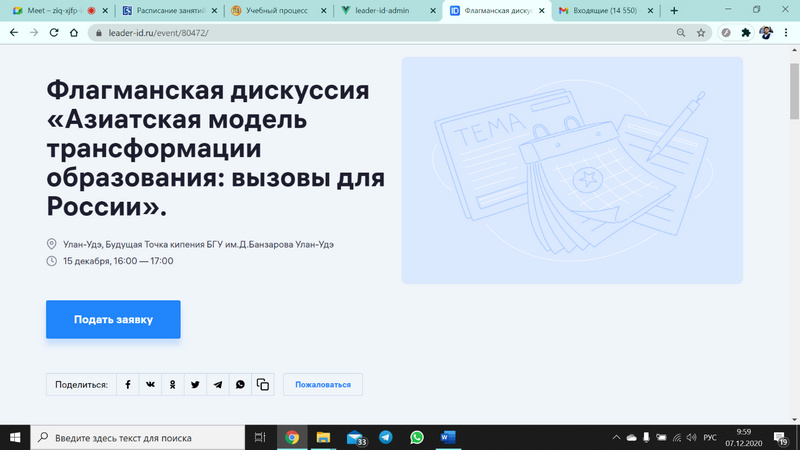Viewport: 800px width, 450px height.
Task: Share on Odnoklassniki
Action: (173, 385)
